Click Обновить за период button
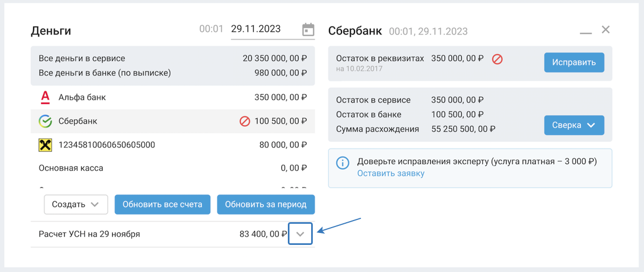644x272 pixels. (266, 204)
